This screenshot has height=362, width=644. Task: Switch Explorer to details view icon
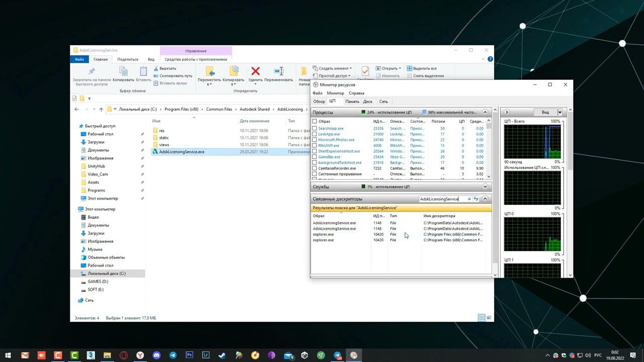click(x=481, y=318)
